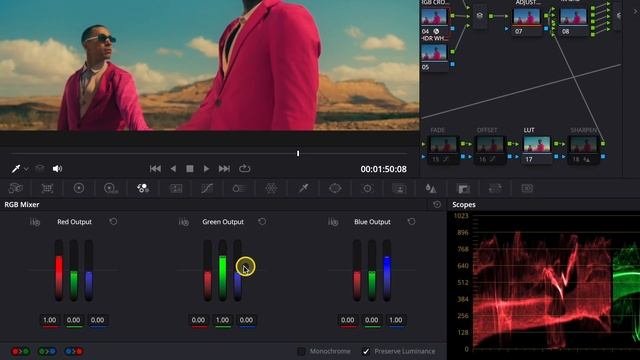Open the Color Wheels palette
Image resolution: width=640 pixels, height=360 pixels.
click(79, 188)
